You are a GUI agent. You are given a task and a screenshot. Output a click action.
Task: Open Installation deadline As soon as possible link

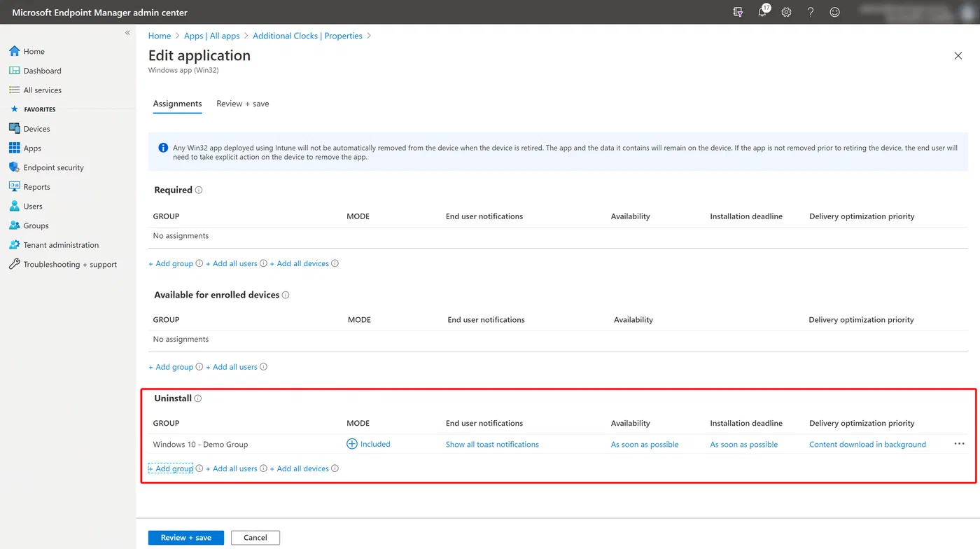[744, 444]
